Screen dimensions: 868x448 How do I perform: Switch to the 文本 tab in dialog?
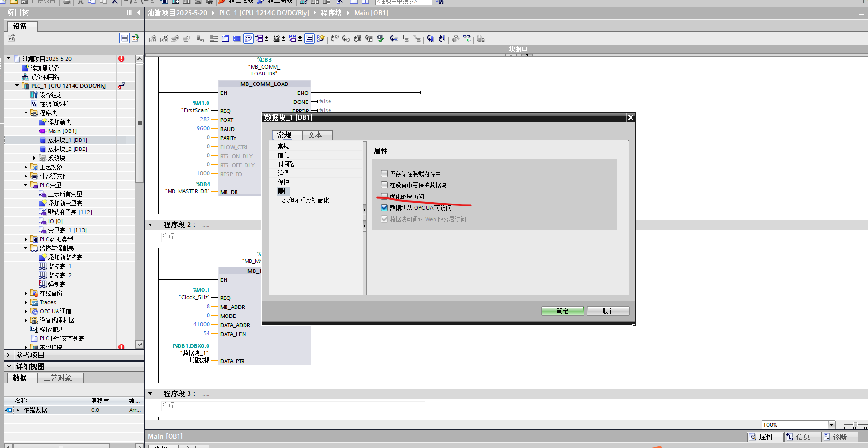pos(317,135)
